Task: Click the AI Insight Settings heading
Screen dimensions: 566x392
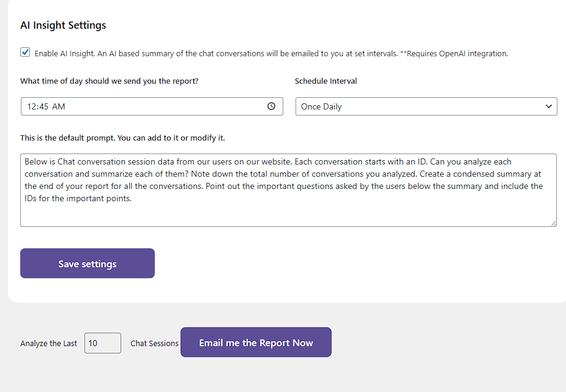Action: [63, 25]
